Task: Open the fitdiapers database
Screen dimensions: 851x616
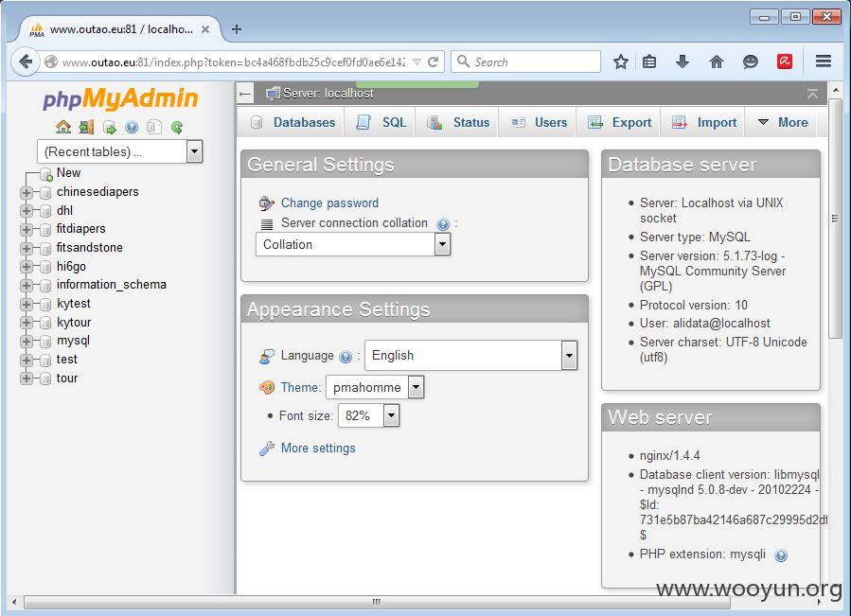Action: (x=80, y=229)
